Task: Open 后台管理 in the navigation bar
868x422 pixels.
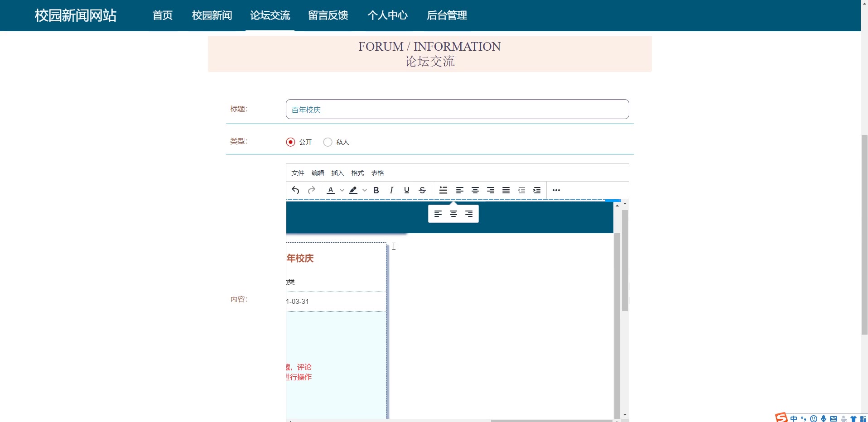Action: point(447,15)
